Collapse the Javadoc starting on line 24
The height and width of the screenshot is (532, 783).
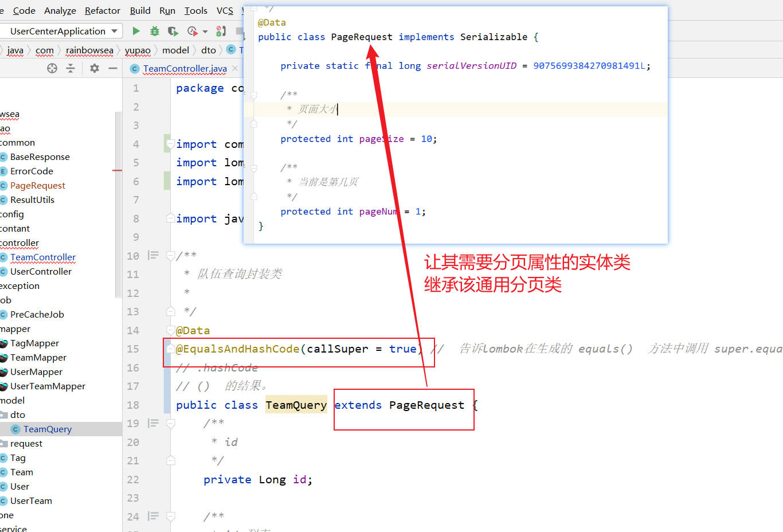pos(170,517)
